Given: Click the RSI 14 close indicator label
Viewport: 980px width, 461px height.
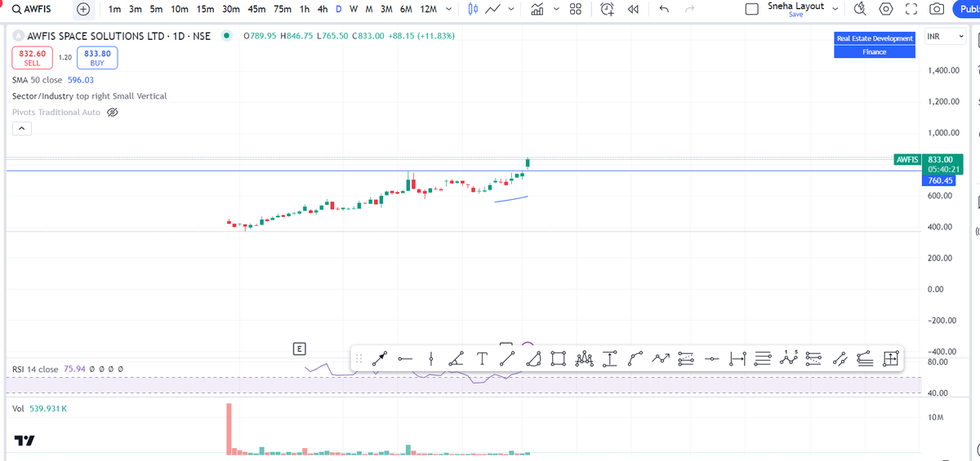Looking at the screenshot, I should pos(35,370).
